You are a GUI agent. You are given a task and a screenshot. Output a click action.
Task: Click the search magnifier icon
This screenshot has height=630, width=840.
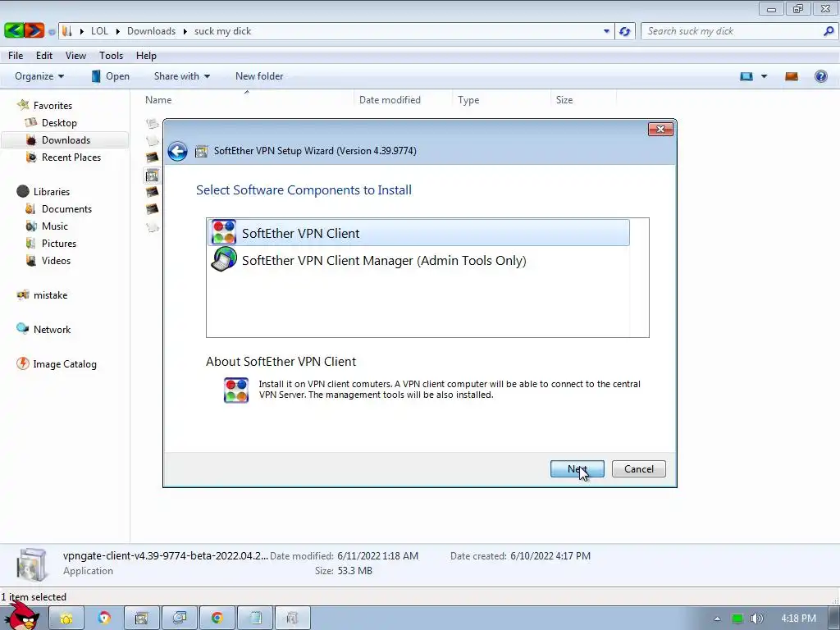(x=829, y=31)
